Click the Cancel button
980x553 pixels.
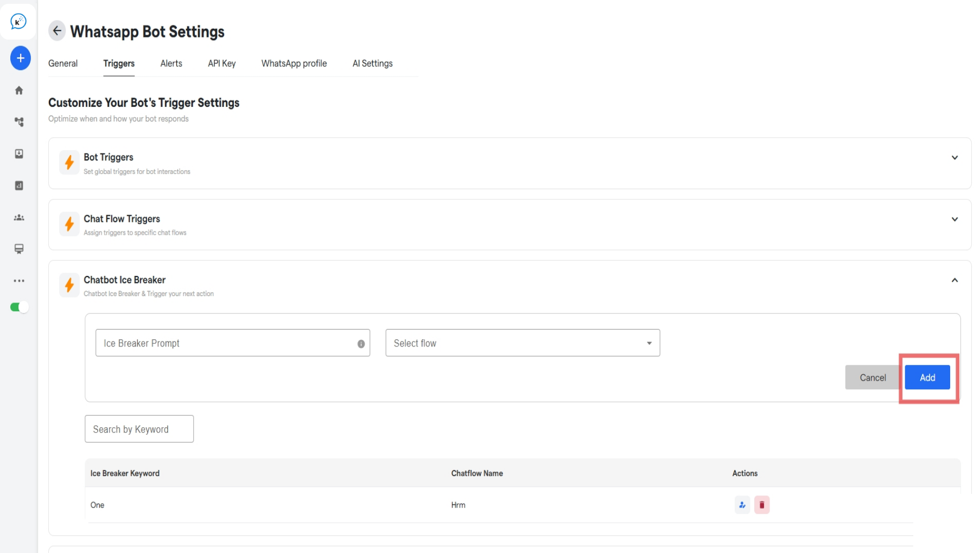pyautogui.click(x=873, y=377)
